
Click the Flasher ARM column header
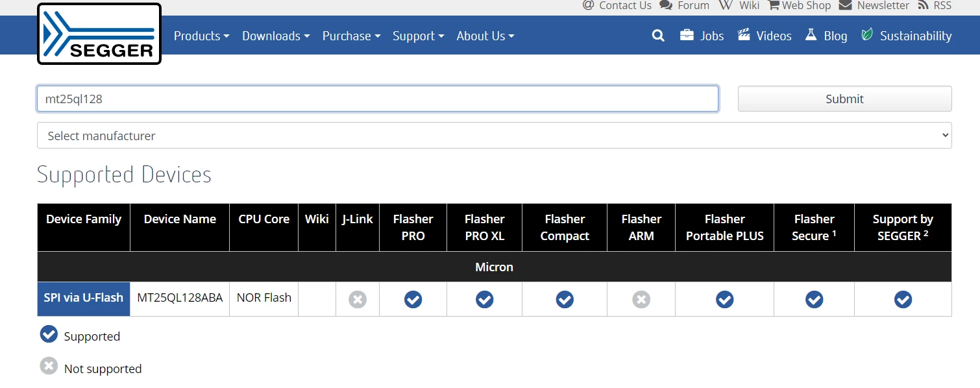(x=641, y=227)
